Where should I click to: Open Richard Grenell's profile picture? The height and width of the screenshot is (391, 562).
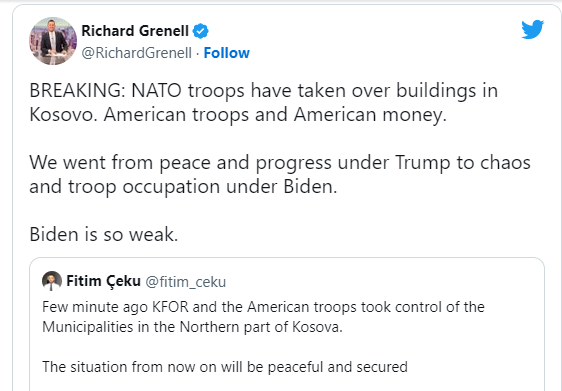tap(53, 41)
